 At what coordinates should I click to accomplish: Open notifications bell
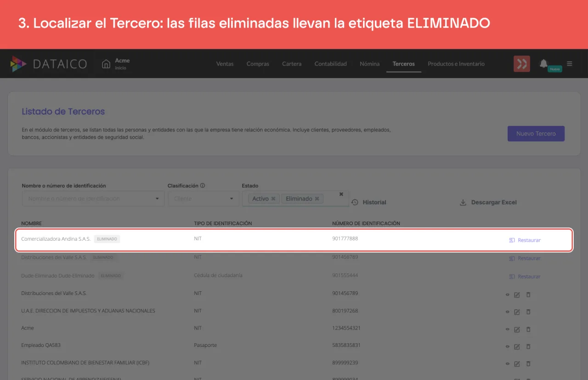pyautogui.click(x=543, y=63)
